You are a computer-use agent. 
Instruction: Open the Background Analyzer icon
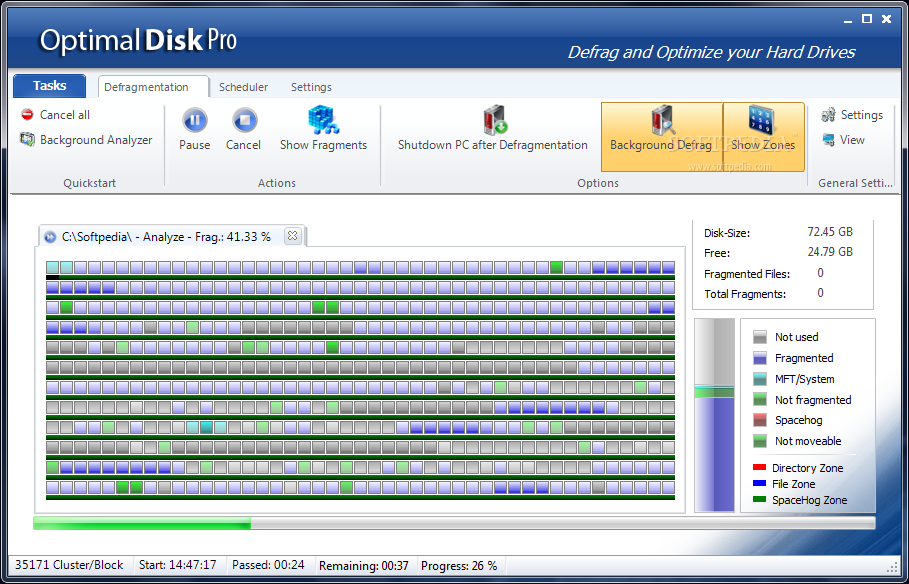tap(27, 139)
